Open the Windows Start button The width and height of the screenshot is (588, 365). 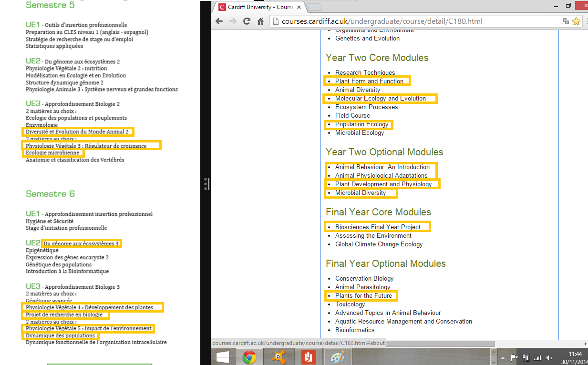click(x=223, y=356)
